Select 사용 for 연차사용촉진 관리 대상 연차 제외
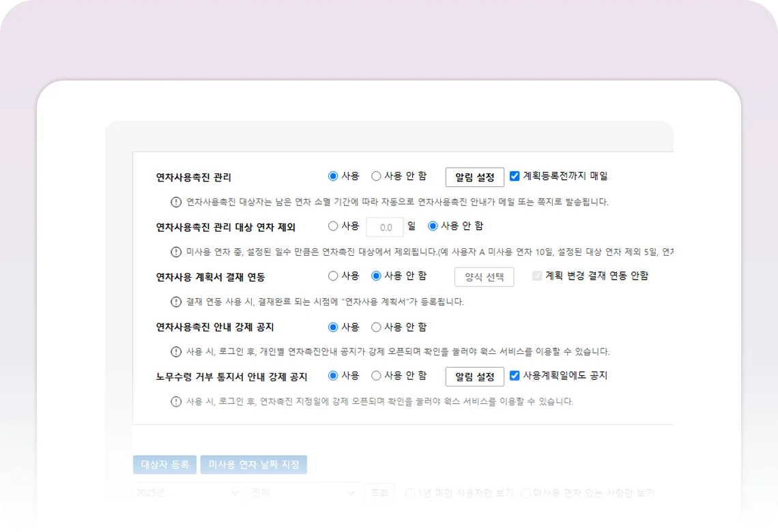 (333, 226)
